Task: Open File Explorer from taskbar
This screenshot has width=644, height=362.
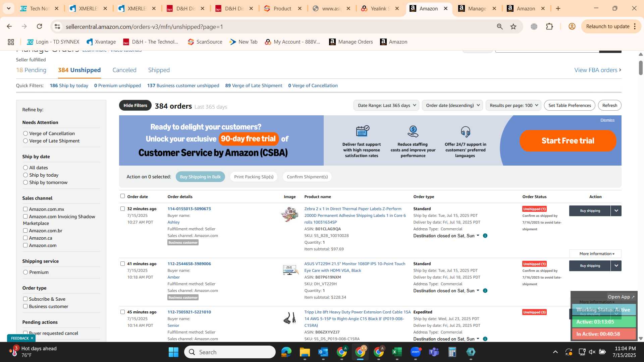Action: (305, 352)
